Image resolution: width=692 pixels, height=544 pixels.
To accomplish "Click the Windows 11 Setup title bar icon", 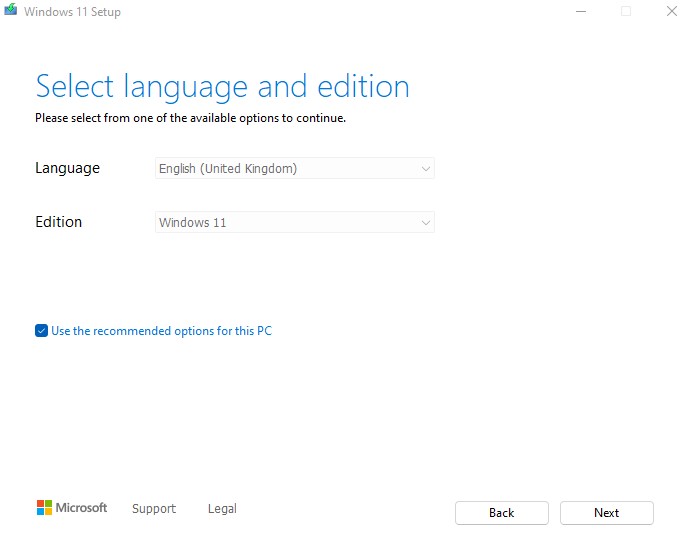I will (11, 9).
